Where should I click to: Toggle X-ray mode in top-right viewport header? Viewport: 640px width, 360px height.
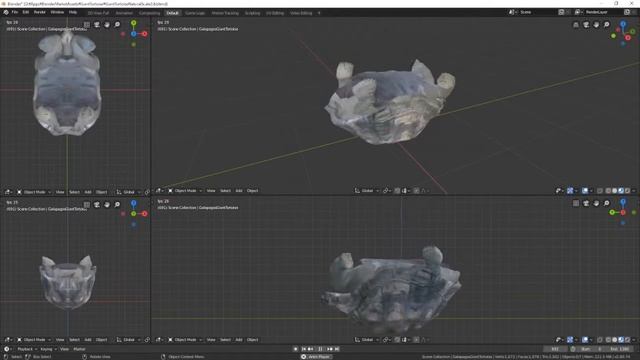600,191
